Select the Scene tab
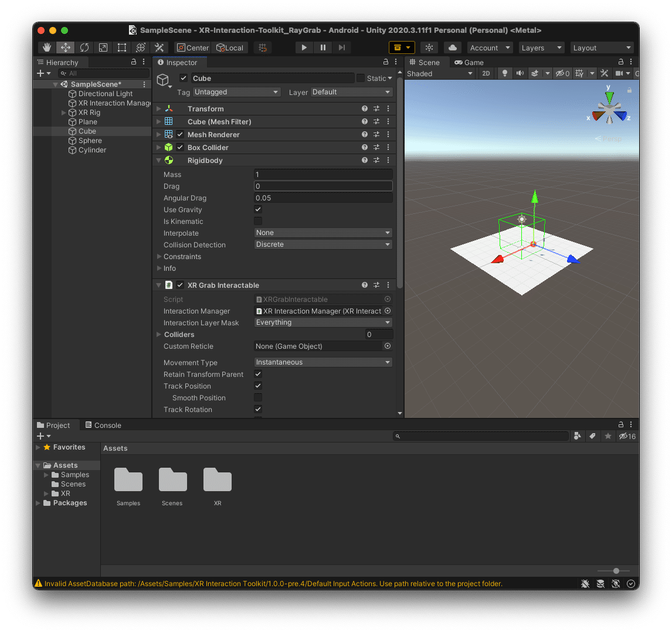The width and height of the screenshot is (672, 633). (x=425, y=63)
